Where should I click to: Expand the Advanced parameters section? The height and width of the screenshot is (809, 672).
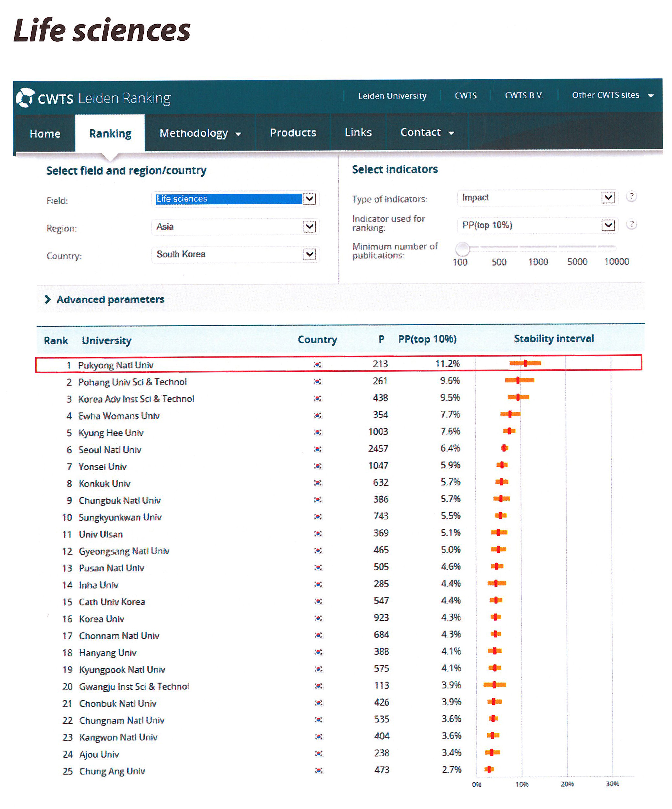[x=105, y=299]
